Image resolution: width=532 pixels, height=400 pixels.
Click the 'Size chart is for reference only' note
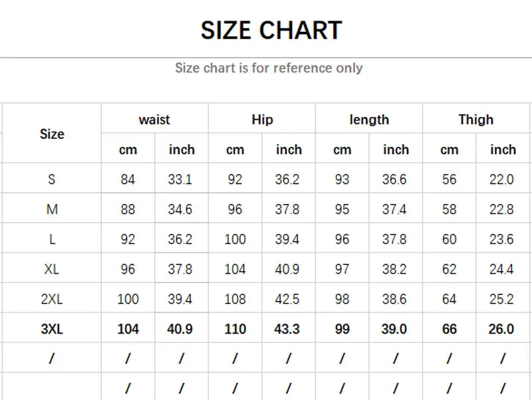[269, 68]
